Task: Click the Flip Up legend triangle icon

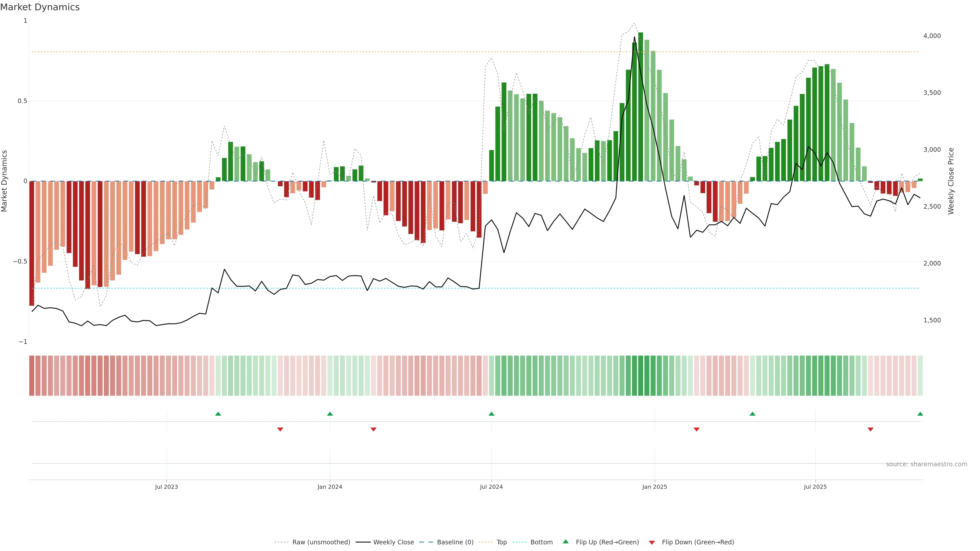Action: pos(565,542)
